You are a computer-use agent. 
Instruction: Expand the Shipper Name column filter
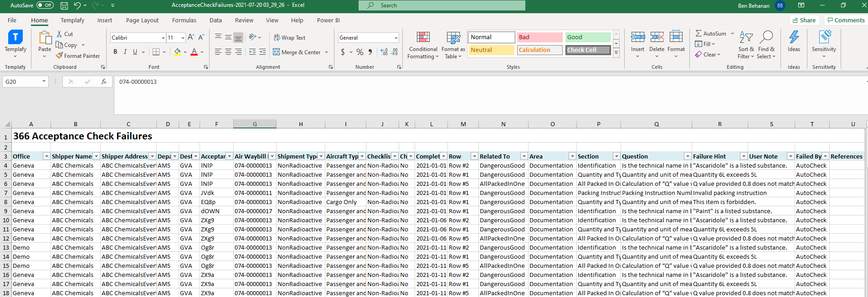[96, 156]
